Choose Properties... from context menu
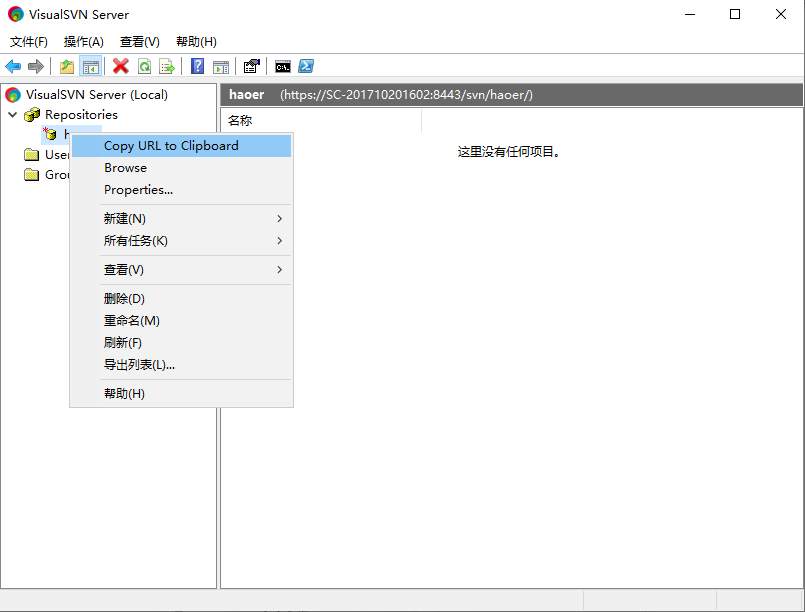The image size is (805, 612). click(x=181, y=190)
